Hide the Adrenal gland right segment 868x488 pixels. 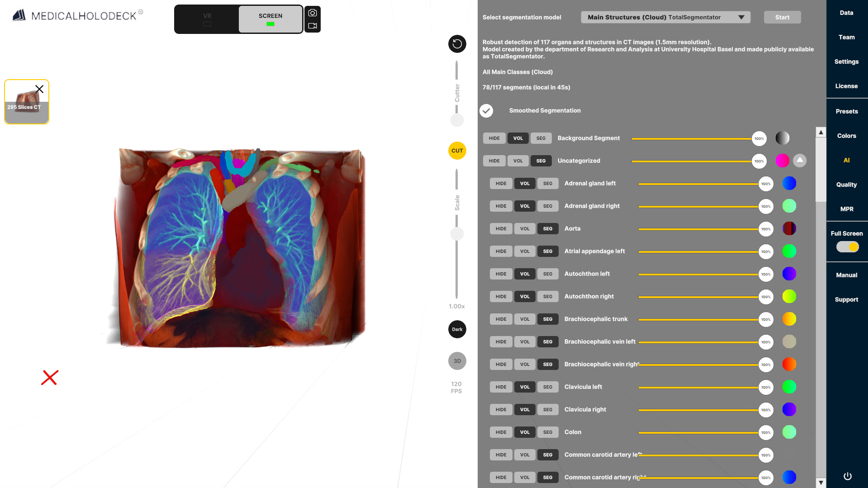501,206
